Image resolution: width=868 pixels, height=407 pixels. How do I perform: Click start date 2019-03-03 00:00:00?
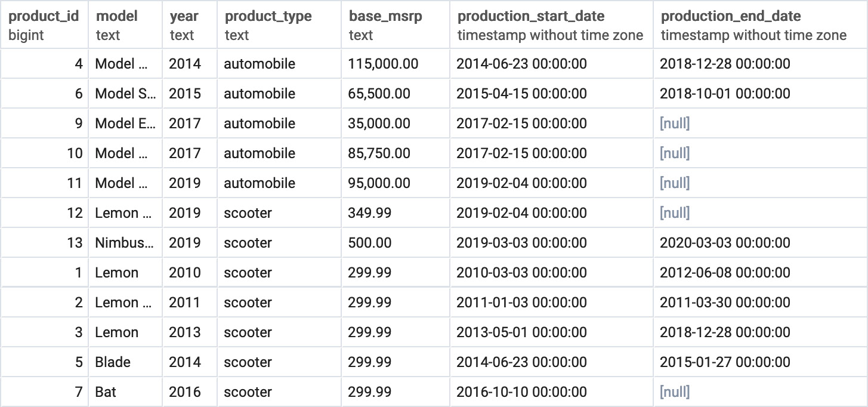point(552,242)
